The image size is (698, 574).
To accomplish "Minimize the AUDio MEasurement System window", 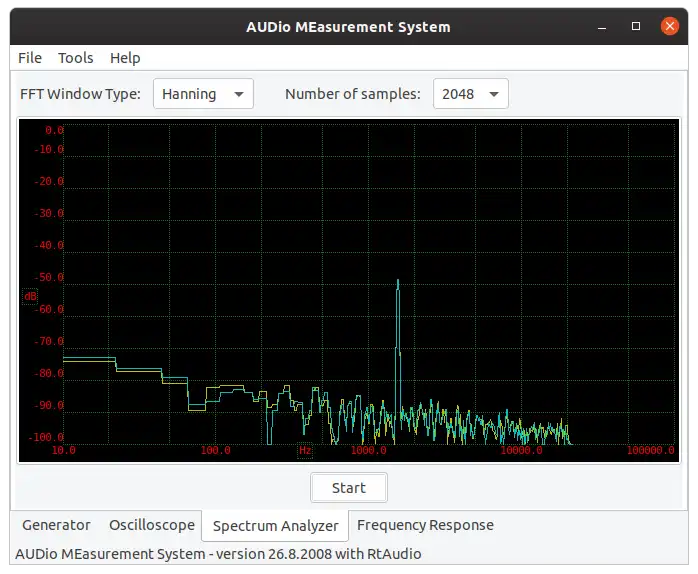I will [x=602, y=27].
